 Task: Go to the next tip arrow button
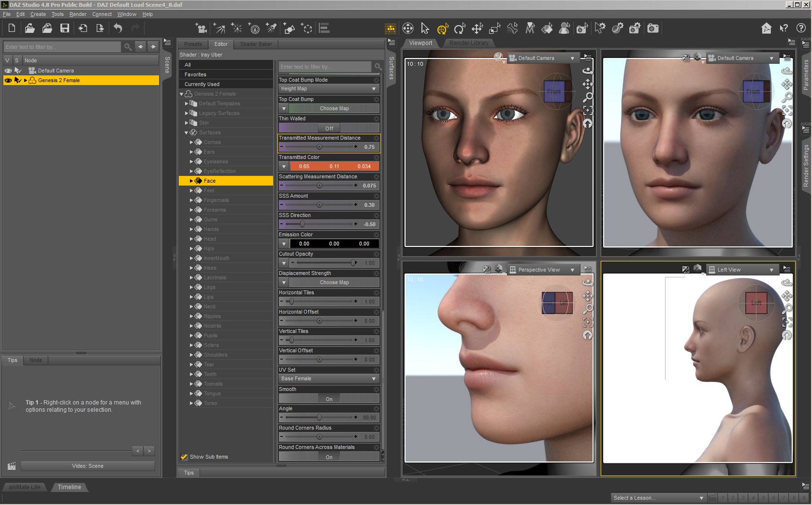(149, 451)
